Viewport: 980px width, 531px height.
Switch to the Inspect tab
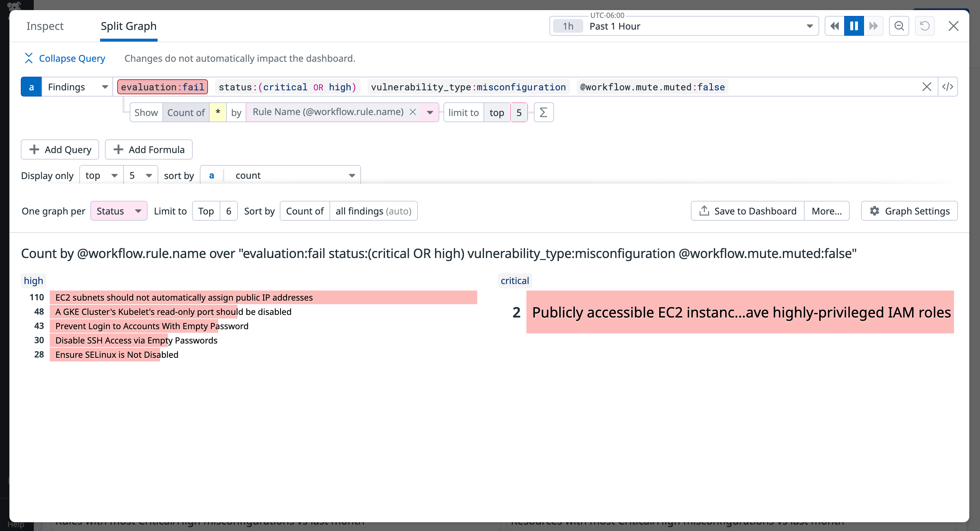(45, 26)
